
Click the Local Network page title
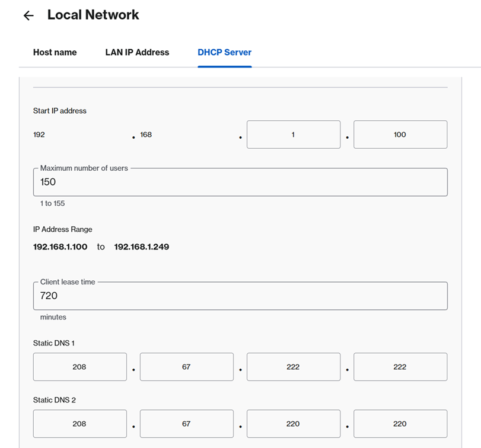(93, 15)
